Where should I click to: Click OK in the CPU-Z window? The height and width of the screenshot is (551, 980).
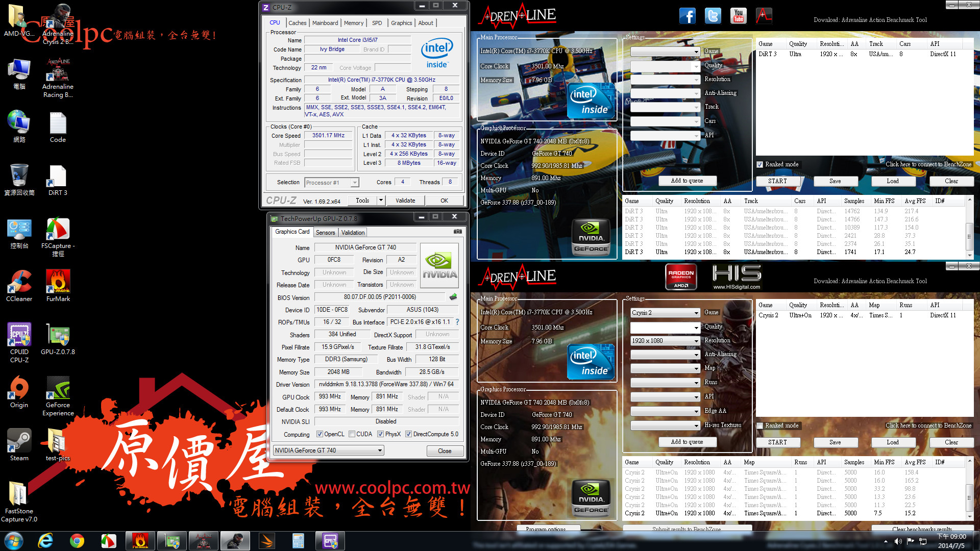coord(445,201)
